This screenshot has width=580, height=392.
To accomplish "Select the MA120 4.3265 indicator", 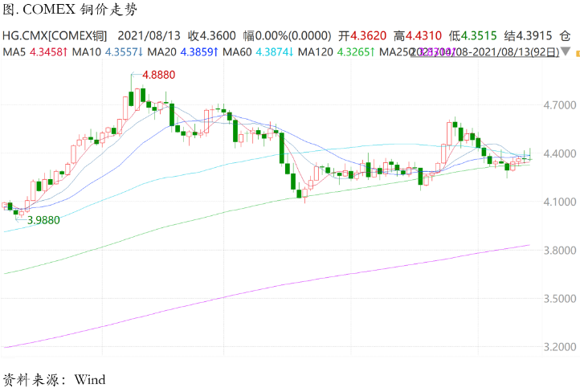I will (336, 51).
